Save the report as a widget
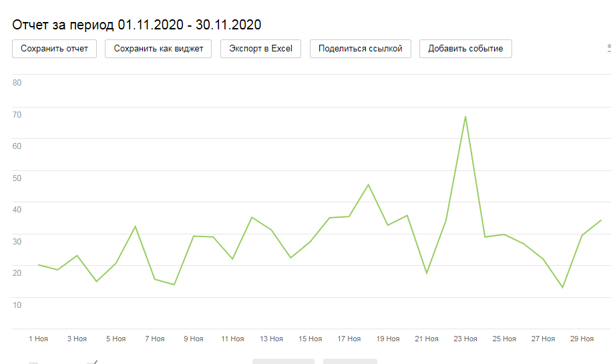The width and height of the screenshot is (611, 364). [x=158, y=49]
